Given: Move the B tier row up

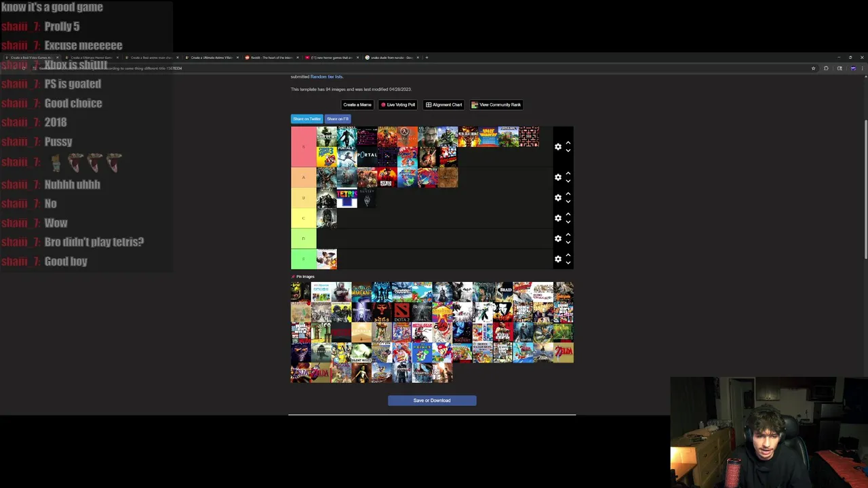Looking at the screenshot, I should click(568, 194).
